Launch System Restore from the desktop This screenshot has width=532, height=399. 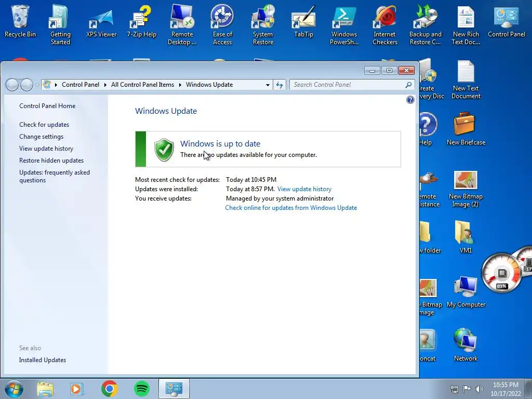pos(263,24)
